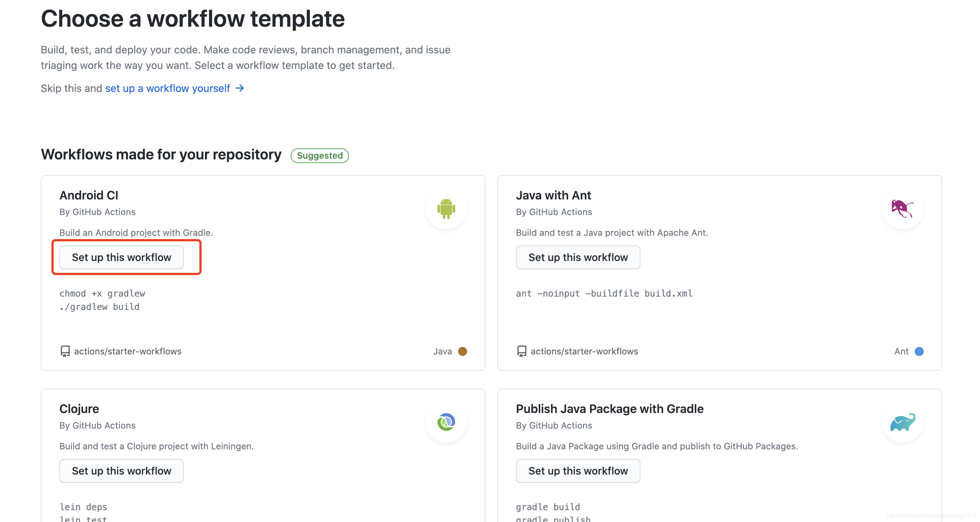Image resolution: width=980 pixels, height=522 pixels.
Task: Click arrow after workflow yourself link
Action: [x=240, y=88]
